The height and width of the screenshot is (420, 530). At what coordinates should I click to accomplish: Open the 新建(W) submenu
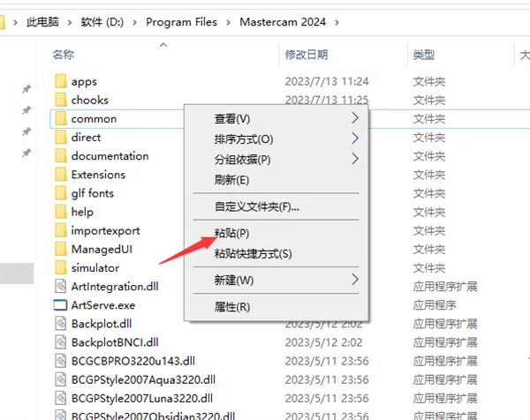coord(276,280)
